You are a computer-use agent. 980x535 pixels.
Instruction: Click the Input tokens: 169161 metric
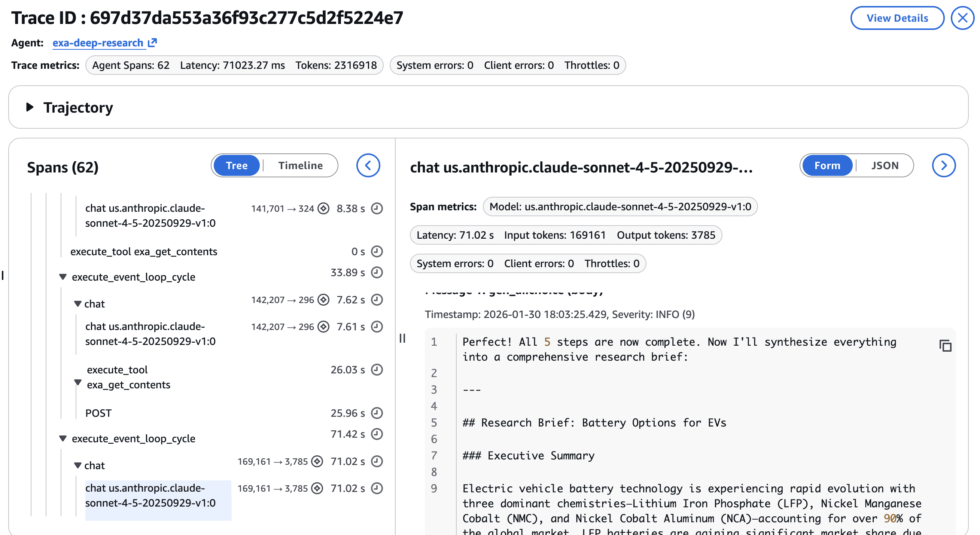[x=555, y=235]
